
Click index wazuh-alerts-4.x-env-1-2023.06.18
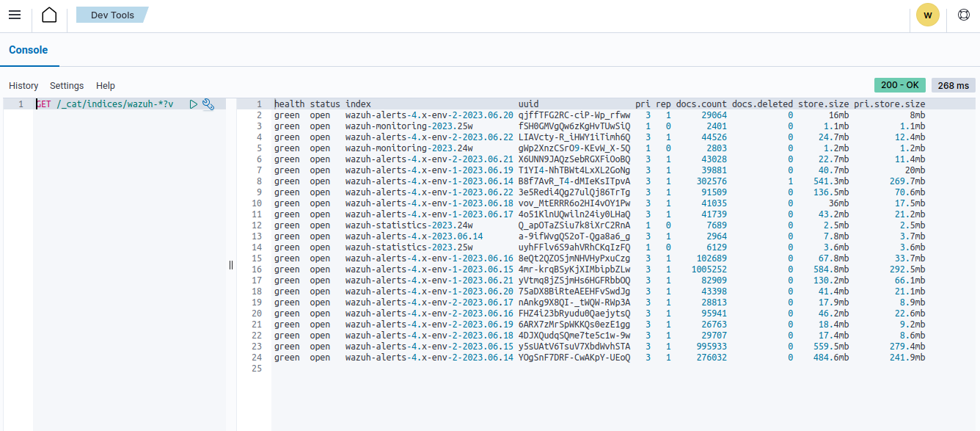(x=429, y=203)
